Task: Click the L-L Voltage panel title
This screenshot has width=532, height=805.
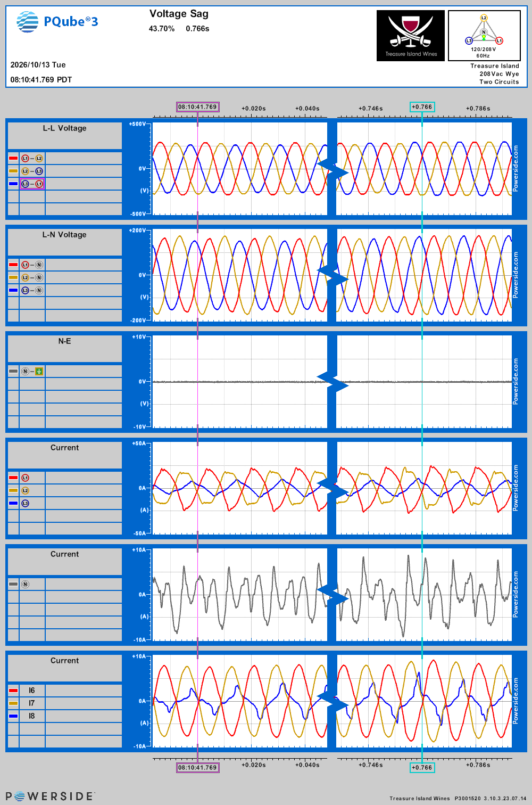Action: point(64,128)
